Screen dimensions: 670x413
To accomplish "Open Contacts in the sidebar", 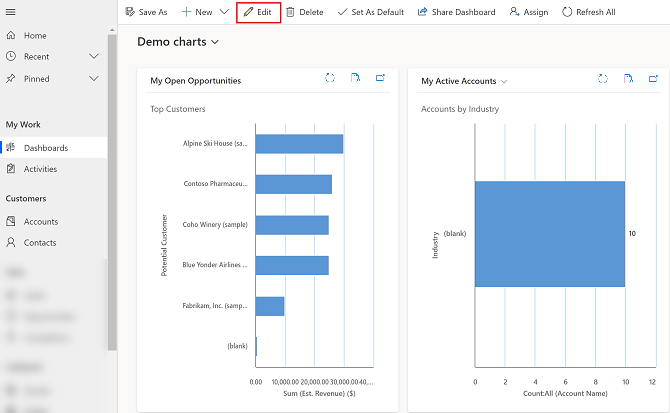I will point(40,243).
